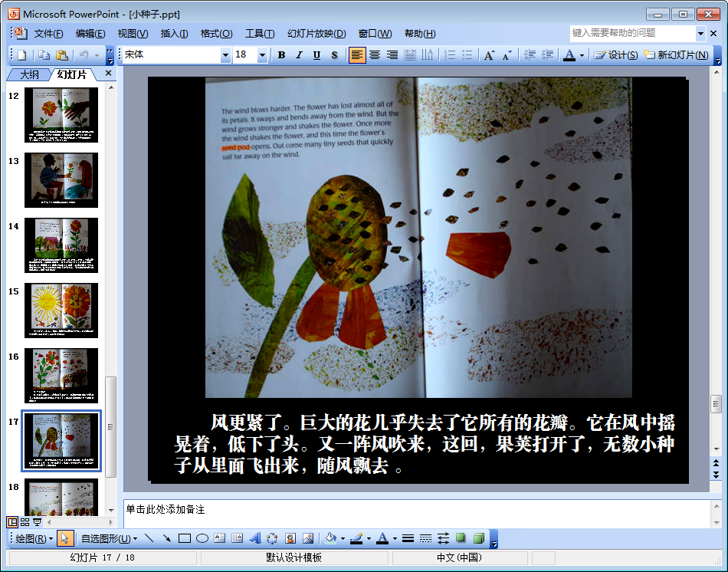The height and width of the screenshot is (572, 728).
Task: Open the 文件 menu
Action: click(x=48, y=34)
